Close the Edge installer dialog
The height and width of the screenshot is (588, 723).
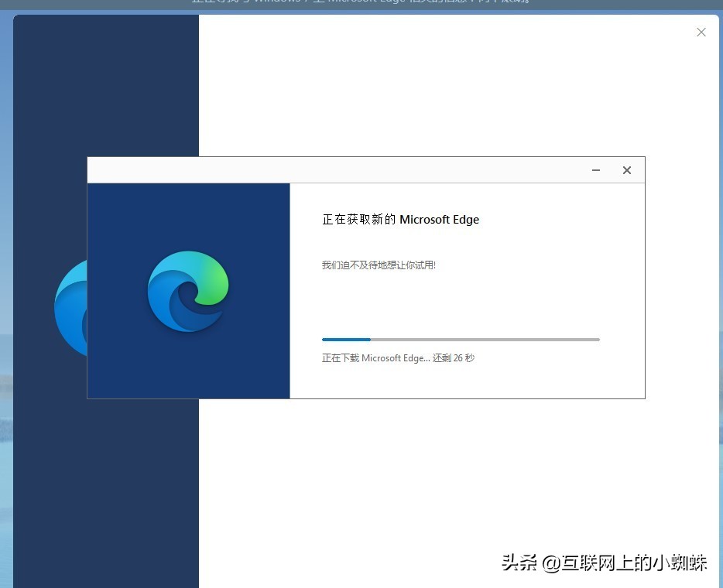point(627,170)
